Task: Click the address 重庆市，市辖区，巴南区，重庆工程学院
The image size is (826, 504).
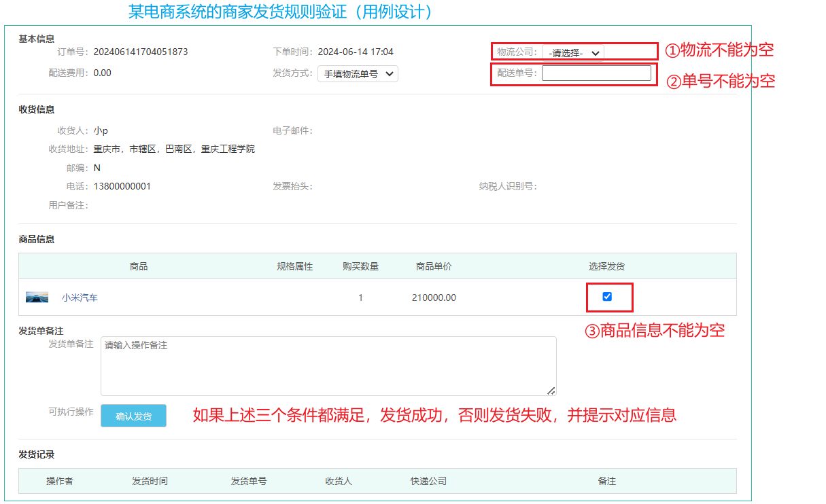Action: click(x=174, y=149)
